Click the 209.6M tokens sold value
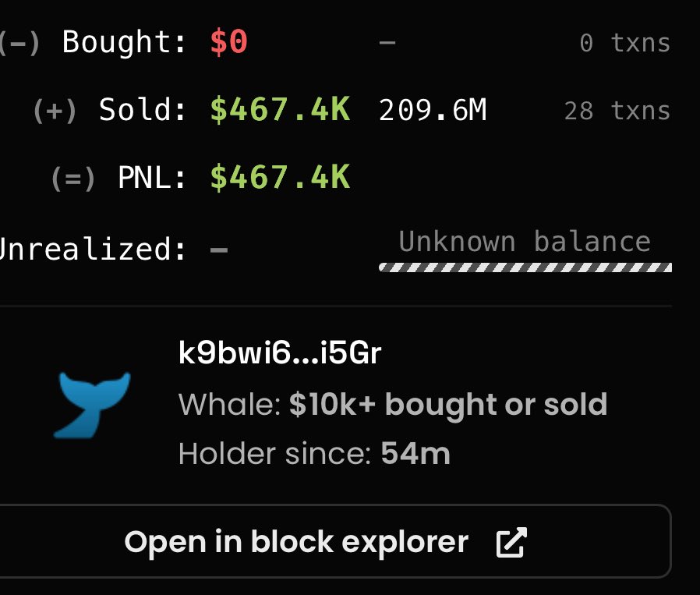Image resolution: width=700 pixels, height=595 pixels. (x=432, y=110)
